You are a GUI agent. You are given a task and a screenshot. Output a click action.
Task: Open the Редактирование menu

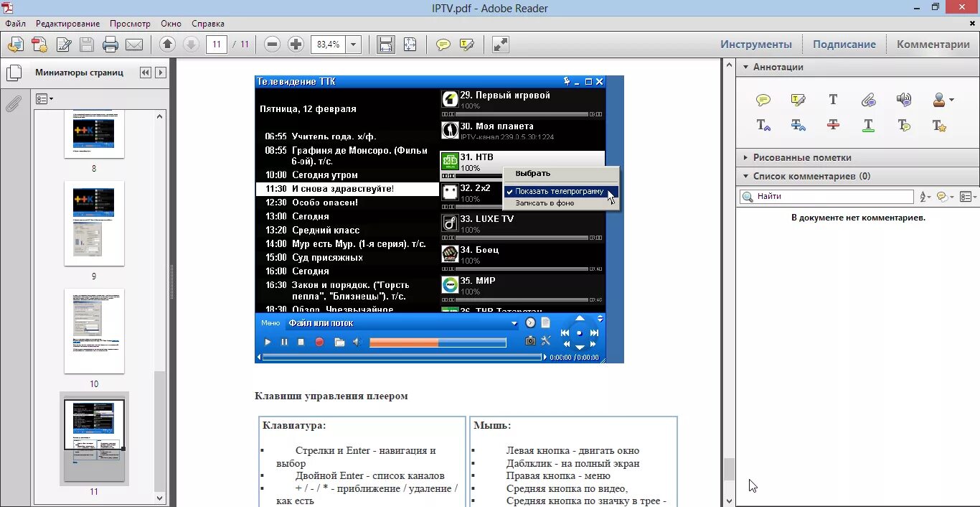tap(67, 24)
